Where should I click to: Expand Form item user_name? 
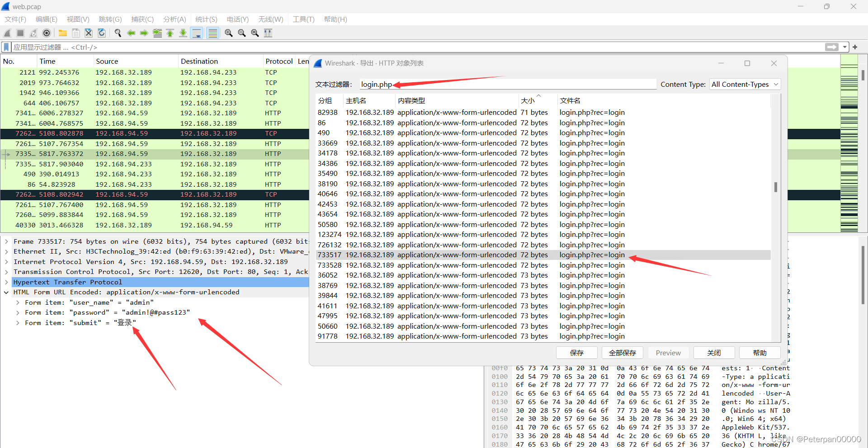(18, 302)
